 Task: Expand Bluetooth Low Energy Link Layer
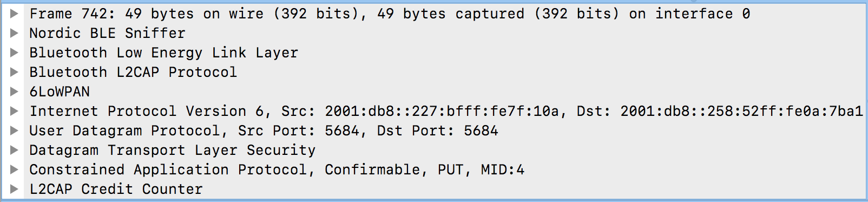coord(15,53)
